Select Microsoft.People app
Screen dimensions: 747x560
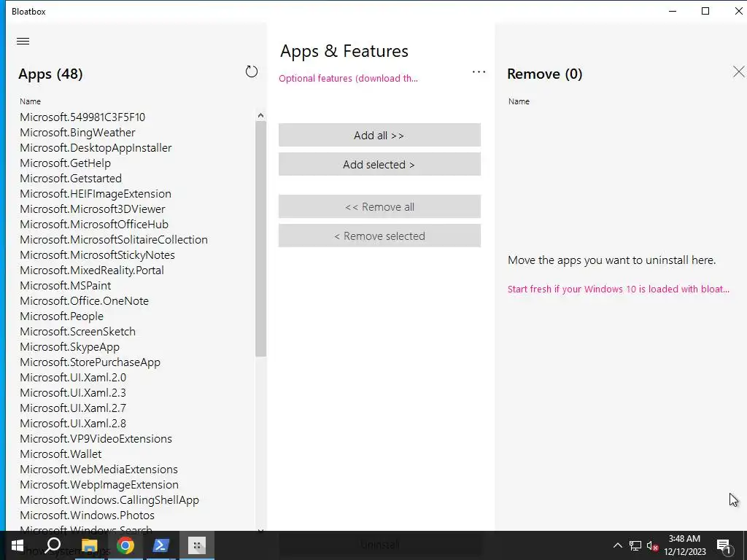pos(61,316)
